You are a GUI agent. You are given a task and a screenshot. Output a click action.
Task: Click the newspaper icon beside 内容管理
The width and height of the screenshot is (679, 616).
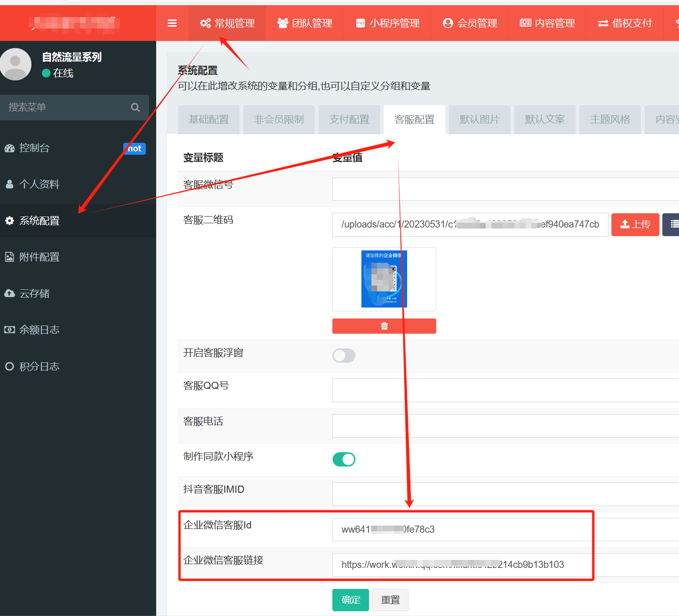click(525, 23)
